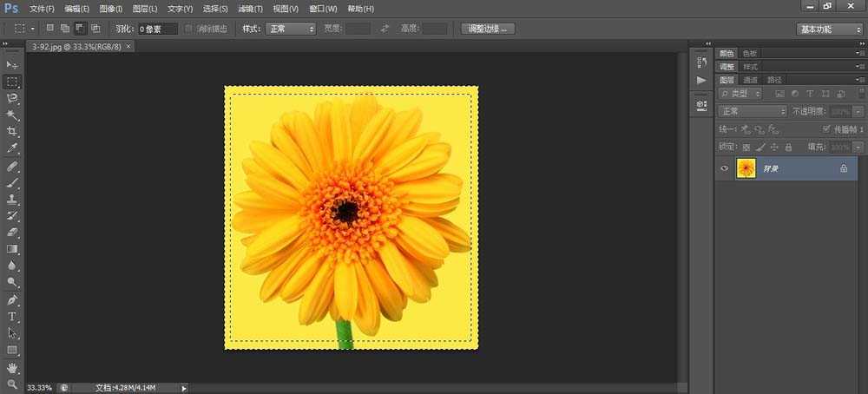Viewport: 868px width, 394px height.
Task: Select the Move tool
Action: tap(12, 65)
